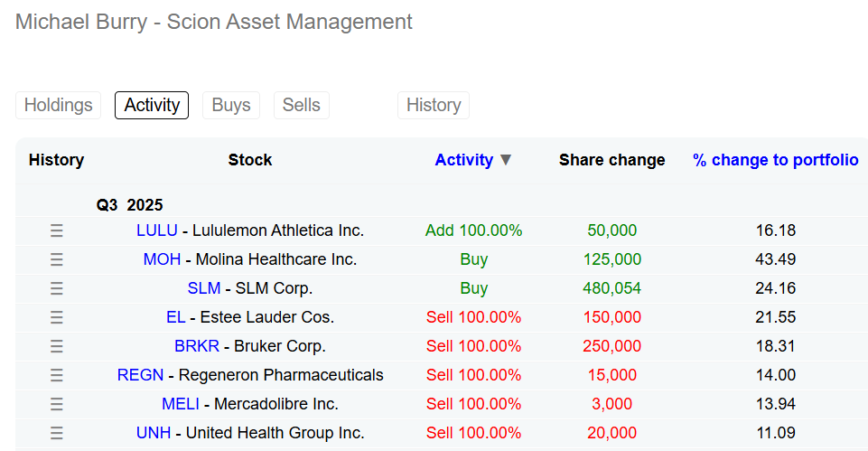Select the Buys tab
The image size is (868, 451).
click(x=230, y=105)
